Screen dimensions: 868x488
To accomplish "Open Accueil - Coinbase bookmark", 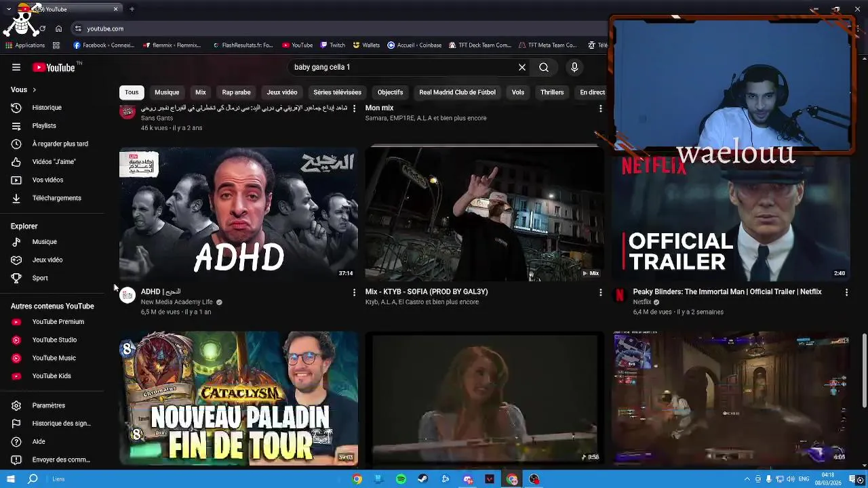I will click(414, 45).
